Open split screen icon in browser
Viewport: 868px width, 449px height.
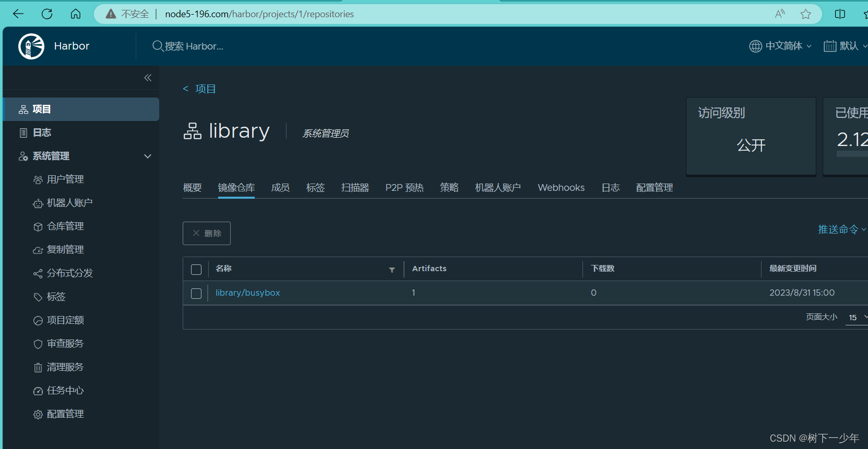840,14
